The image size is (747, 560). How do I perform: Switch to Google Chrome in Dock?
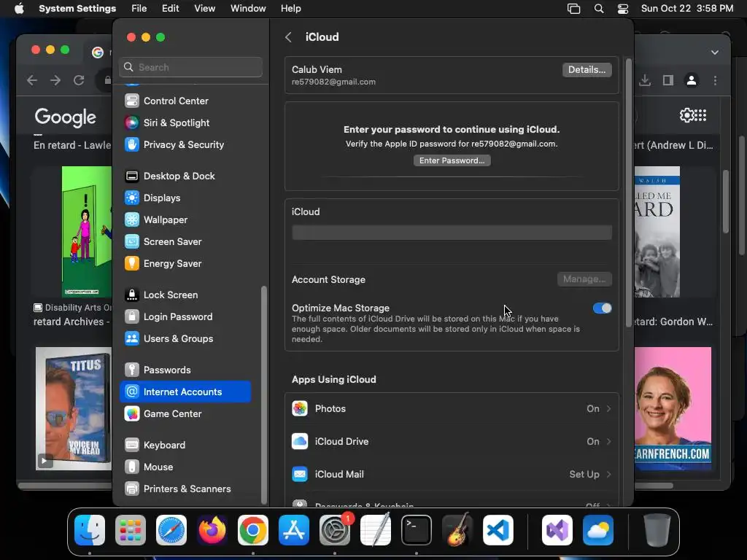click(x=253, y=530)
